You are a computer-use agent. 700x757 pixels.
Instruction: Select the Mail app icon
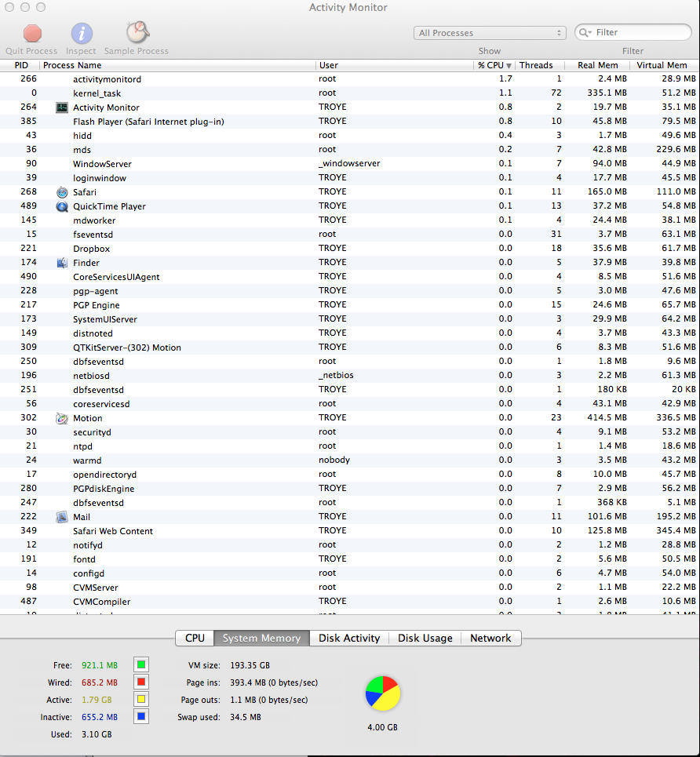[x=62, y=517]
